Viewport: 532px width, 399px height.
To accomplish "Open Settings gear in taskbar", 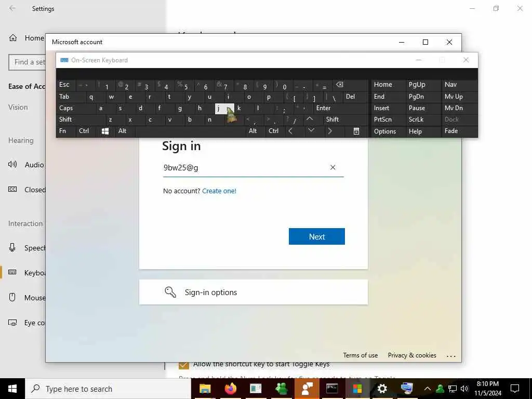I will (382, 389).
